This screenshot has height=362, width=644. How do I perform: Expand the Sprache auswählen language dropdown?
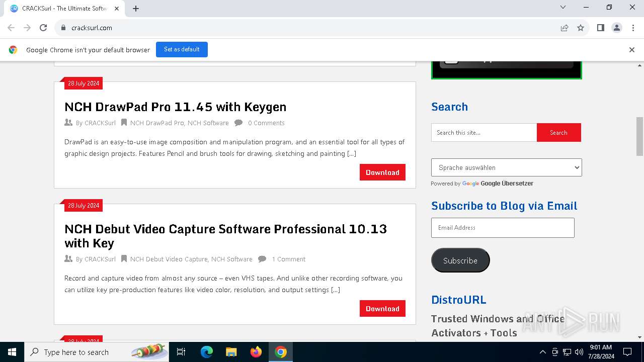[506, 167]
